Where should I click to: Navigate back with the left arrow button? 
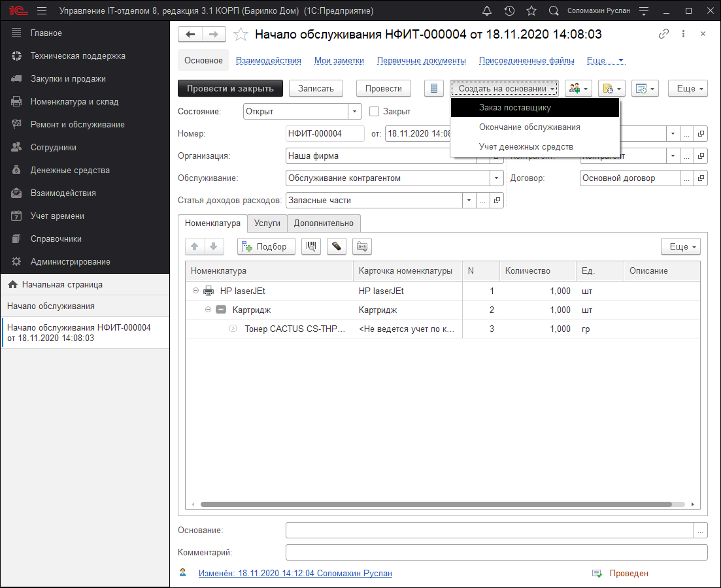191,35
